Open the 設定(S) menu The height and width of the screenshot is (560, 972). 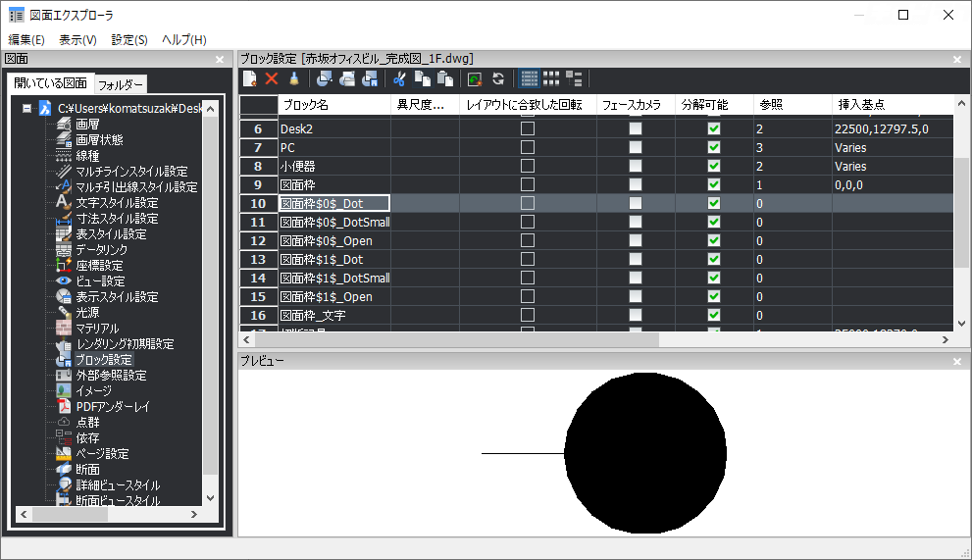click(128, 39)
